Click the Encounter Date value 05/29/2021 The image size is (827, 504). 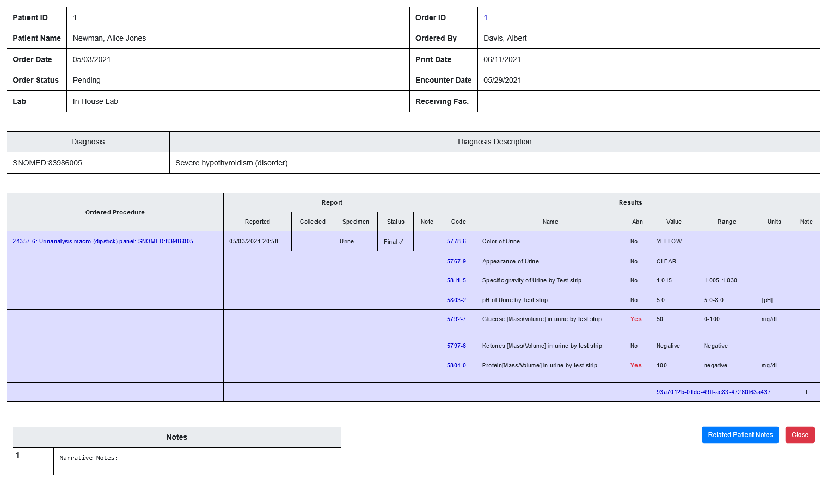tap(503, 80)
